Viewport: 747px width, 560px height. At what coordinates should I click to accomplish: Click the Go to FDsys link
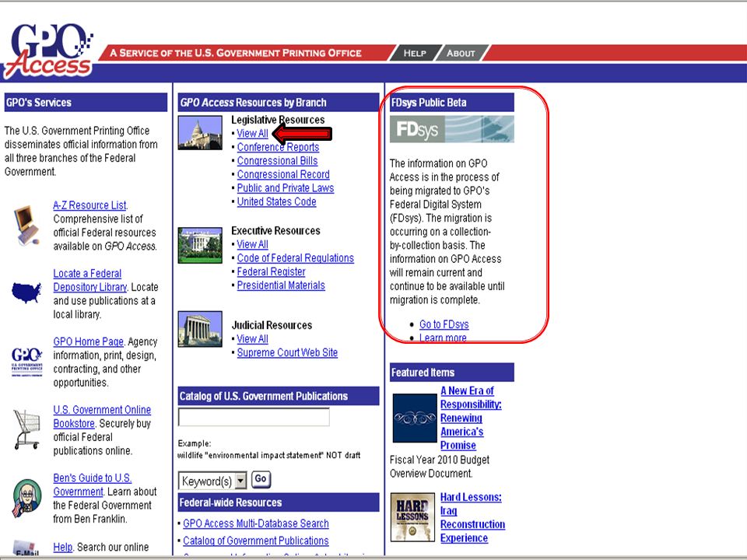pyautogui.click(x=444, y=325)
